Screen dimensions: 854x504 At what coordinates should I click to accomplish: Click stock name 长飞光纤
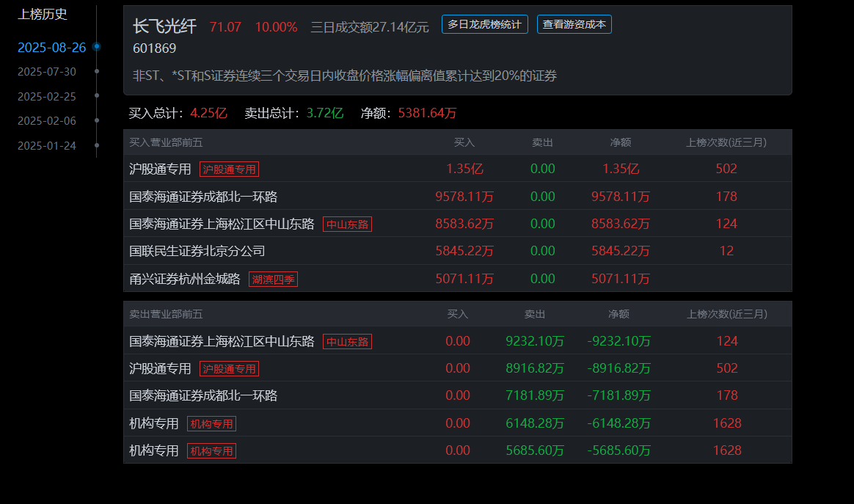tap(164, 26)
